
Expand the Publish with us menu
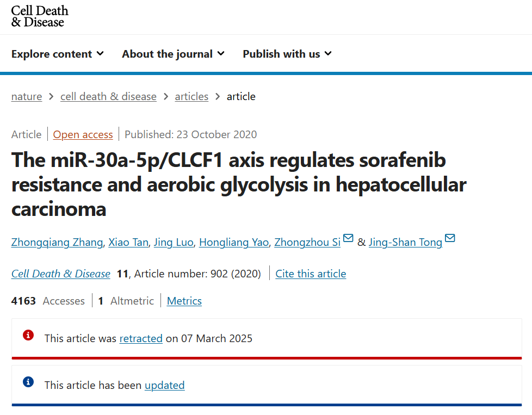coord(287,54)
